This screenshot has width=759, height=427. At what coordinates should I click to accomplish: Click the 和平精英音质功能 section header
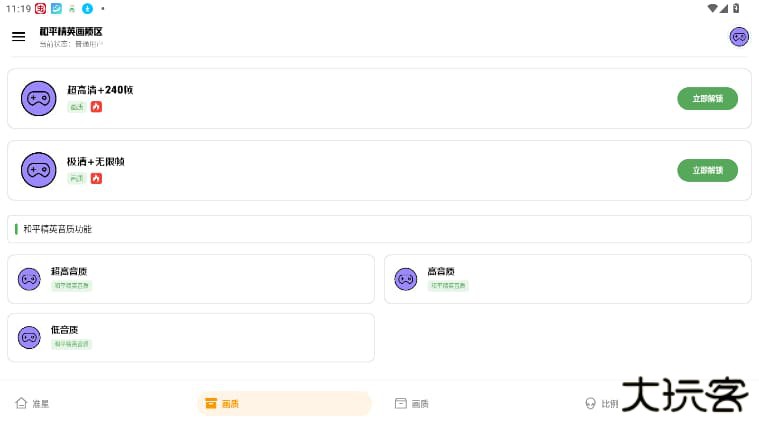pos(379,229)
